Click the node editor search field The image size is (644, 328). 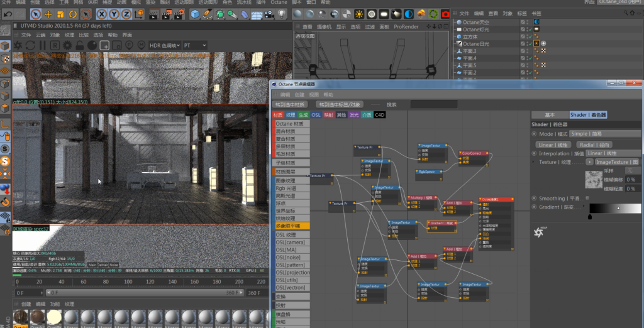click(434, 105)
